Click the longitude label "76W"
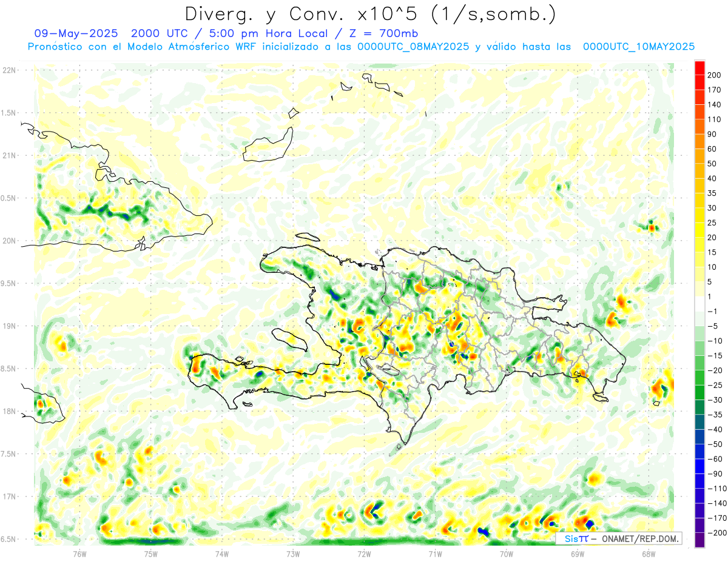The height and width of the screenshot is (562, 728). tap(79, 554)
